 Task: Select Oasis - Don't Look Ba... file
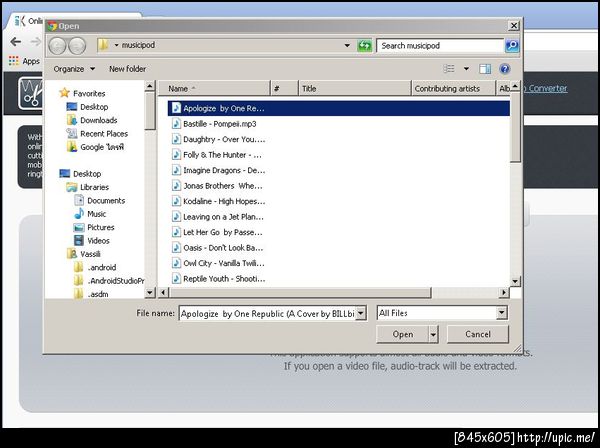[x=218, y=248]
